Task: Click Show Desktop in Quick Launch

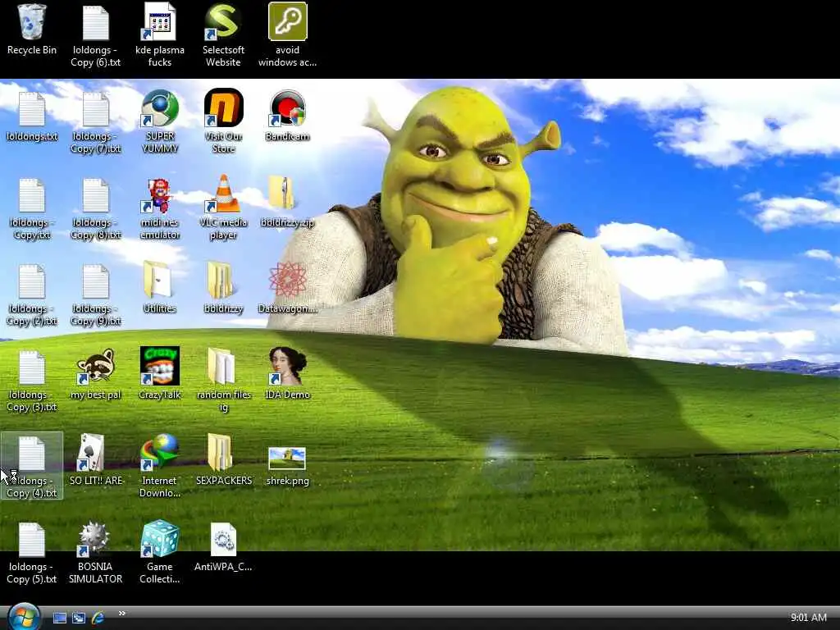Action: [60, 619]
